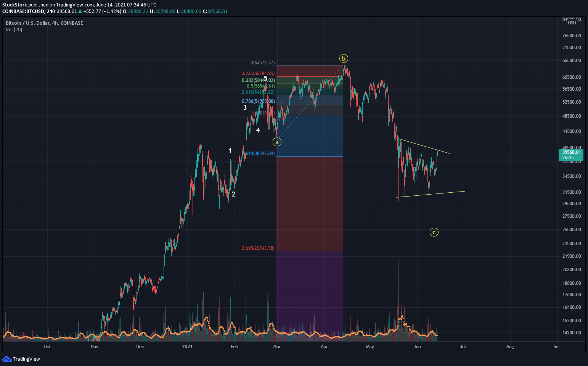Select the upper descending yellow triangle trendline
This screenshot has width=588, height=366.
pos(424,146)
